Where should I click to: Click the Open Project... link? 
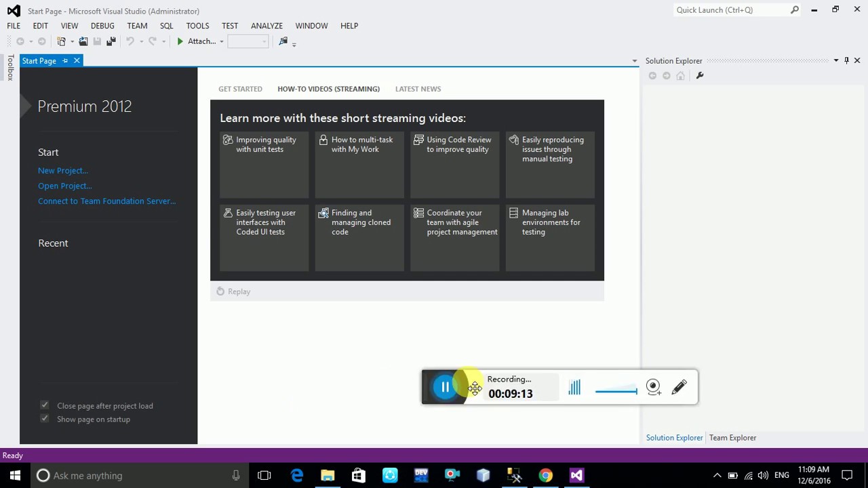65,186
